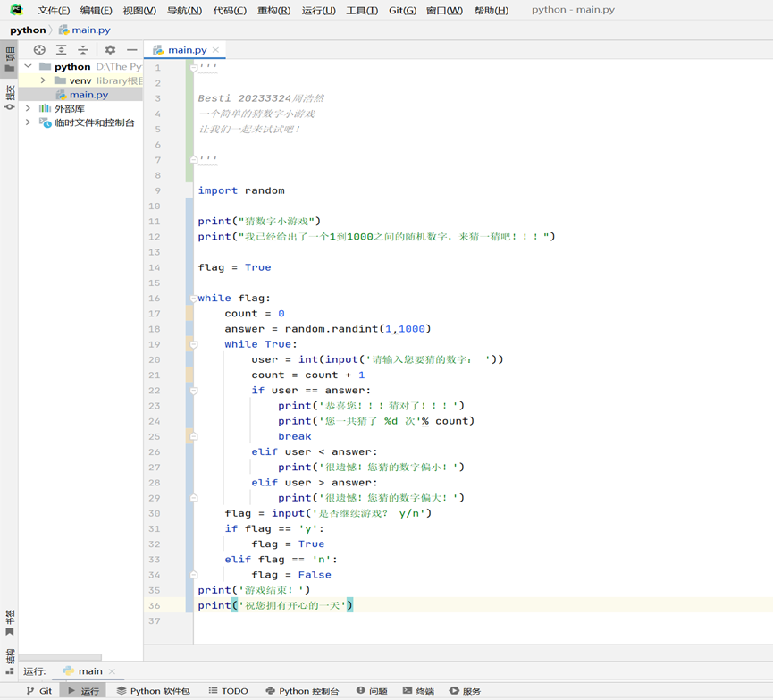Click the 运行 run tool button
The height and width of the screenshot is (700, 773).
click(x=84, y=691)
